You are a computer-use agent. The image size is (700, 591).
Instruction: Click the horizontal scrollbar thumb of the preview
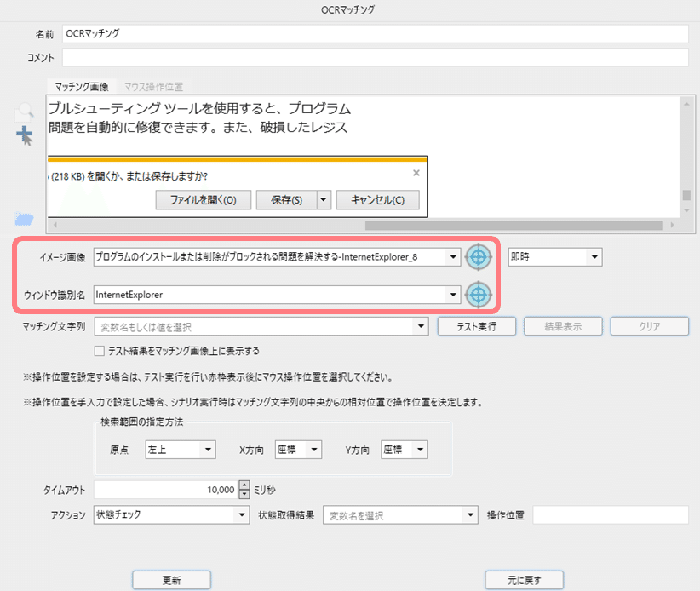click(514, 225)
